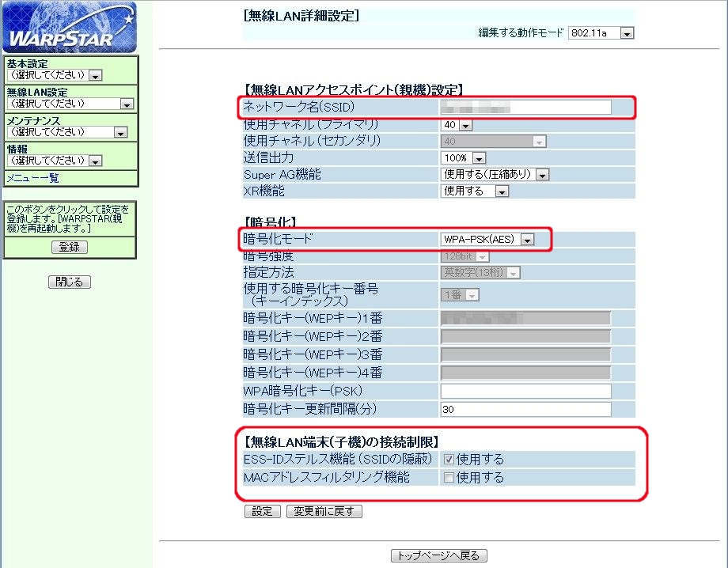Click the ネットワーク名(SSID) input field
This screenshot has width=728, height=568.
tap(525, 108)
